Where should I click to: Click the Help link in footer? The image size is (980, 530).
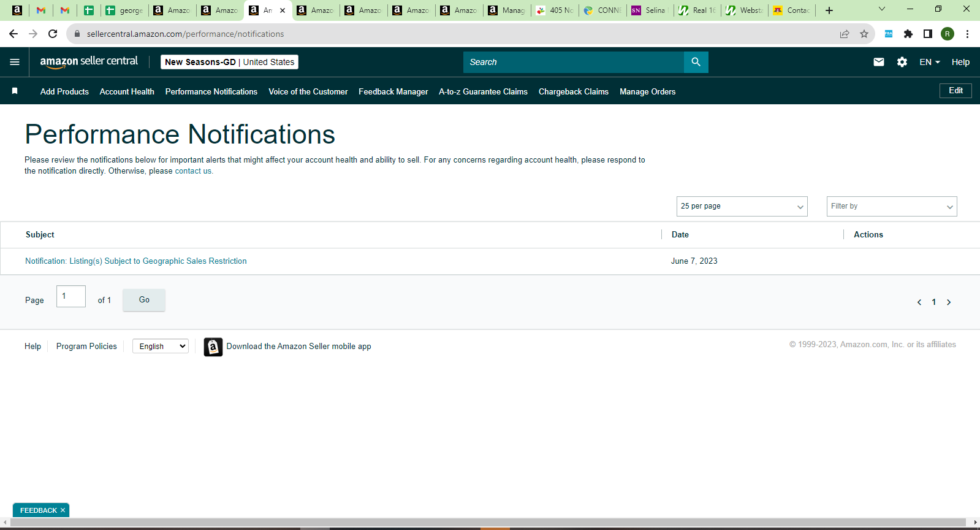click(33, 347)
